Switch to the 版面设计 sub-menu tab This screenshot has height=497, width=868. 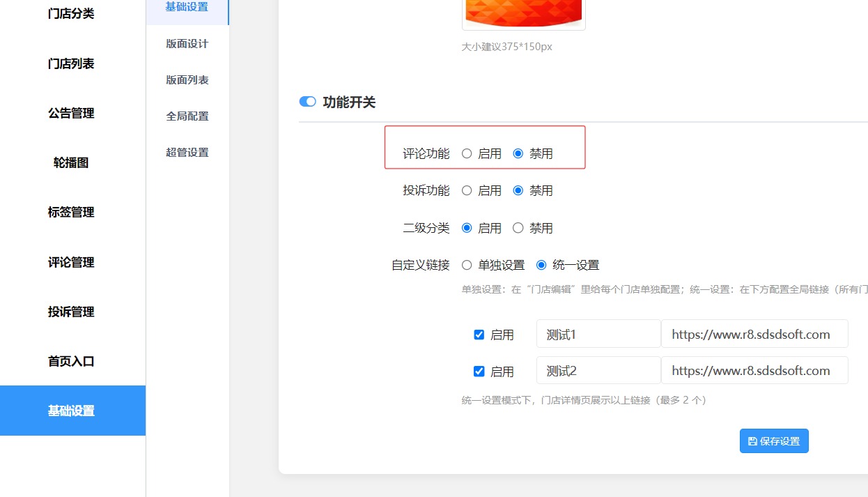pos(187,44)
